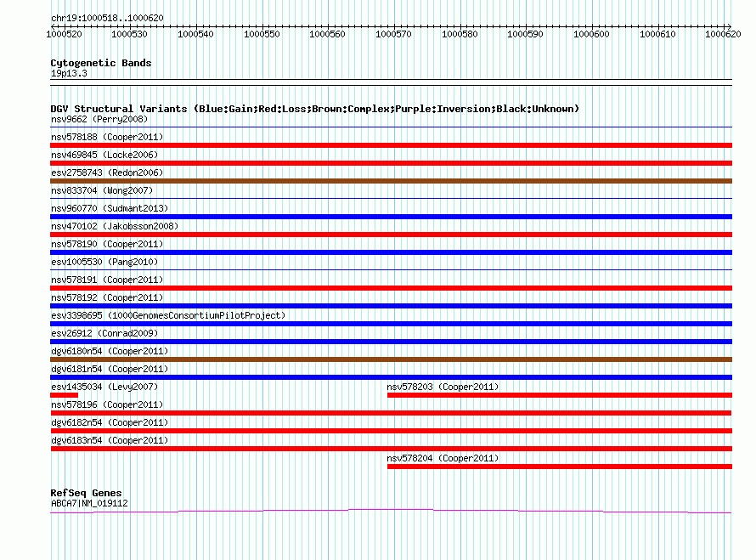
Task: Click the 1000600 ruler coordinate
Action: pos(591,34)
